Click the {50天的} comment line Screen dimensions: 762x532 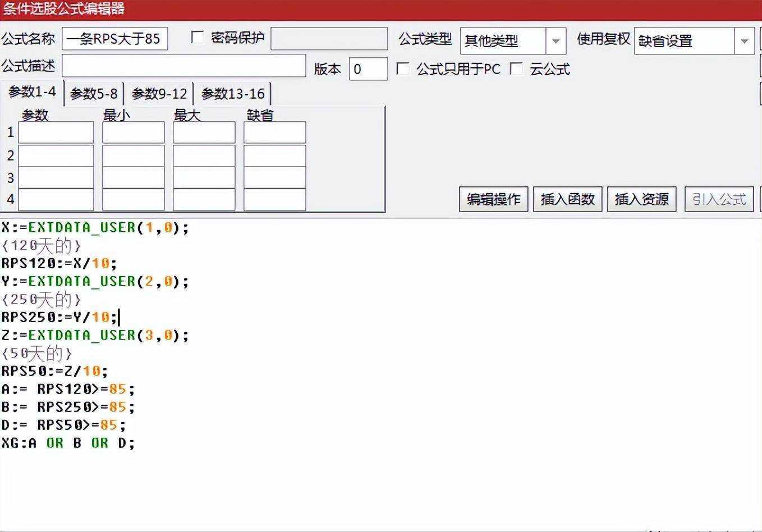[x=37, y=354]
